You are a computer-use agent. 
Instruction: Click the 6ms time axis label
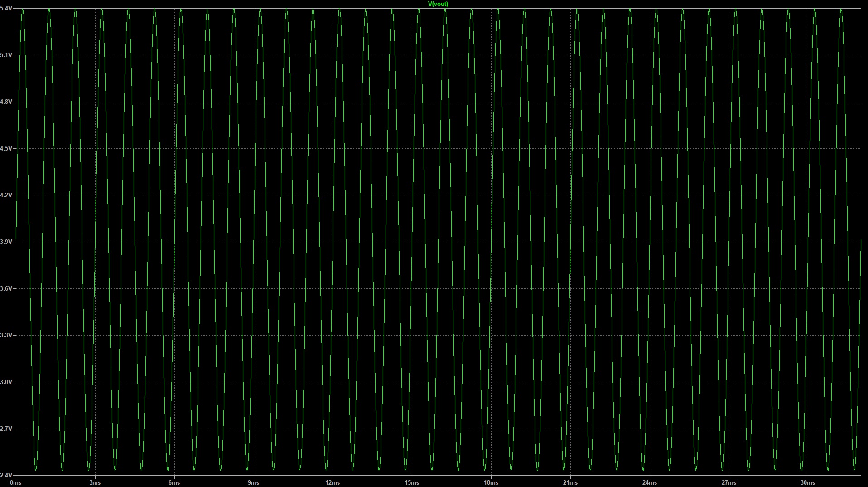coord(174,482)
